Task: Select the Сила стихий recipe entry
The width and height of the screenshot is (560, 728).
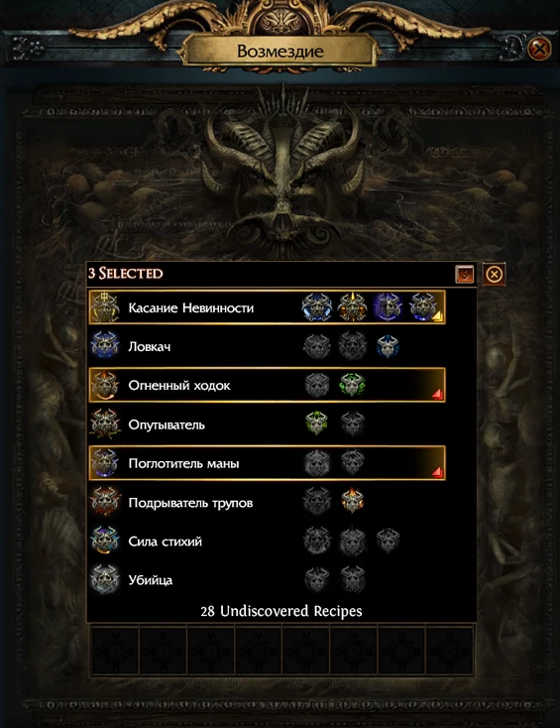Action: 267,541
